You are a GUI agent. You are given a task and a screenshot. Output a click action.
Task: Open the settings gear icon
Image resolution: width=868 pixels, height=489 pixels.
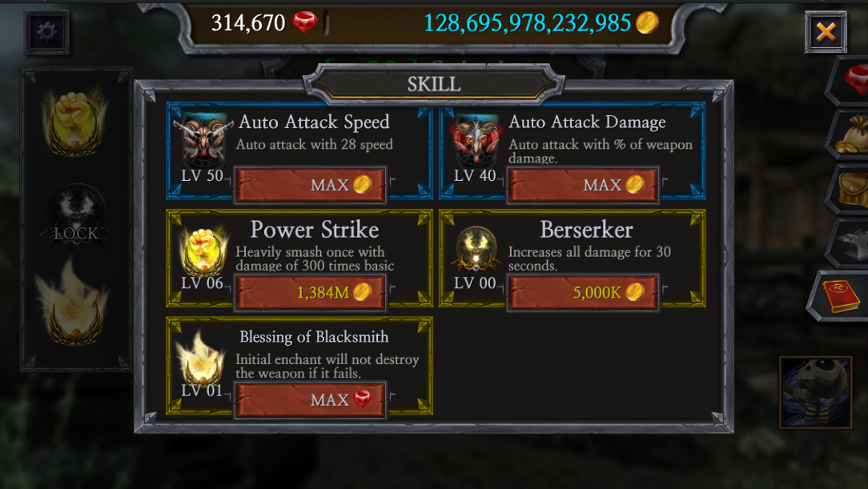46,32
